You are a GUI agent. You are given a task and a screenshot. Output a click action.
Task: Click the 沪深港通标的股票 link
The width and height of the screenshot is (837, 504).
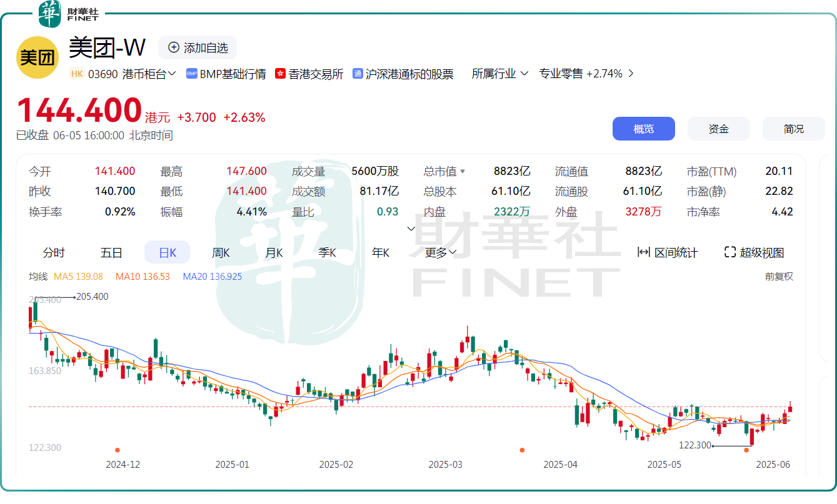409,74
